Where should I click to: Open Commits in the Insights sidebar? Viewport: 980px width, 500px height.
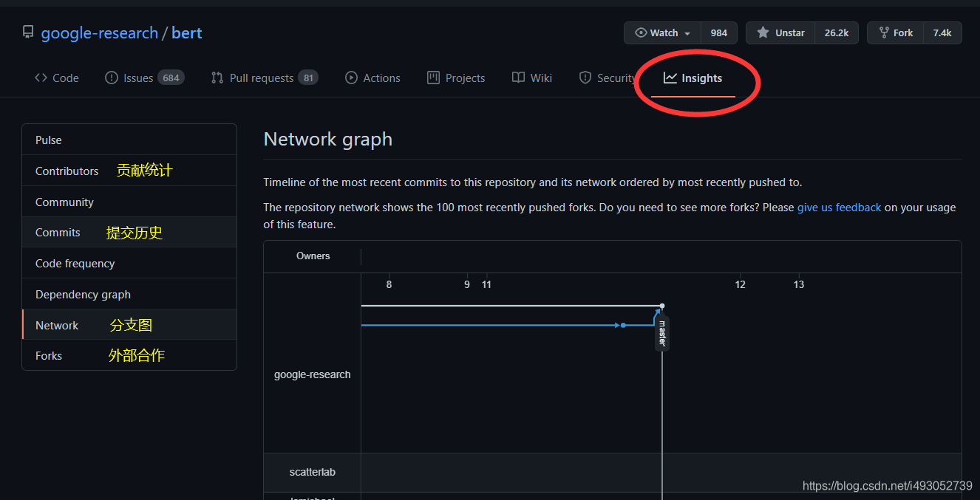click(x=129, y=232)
